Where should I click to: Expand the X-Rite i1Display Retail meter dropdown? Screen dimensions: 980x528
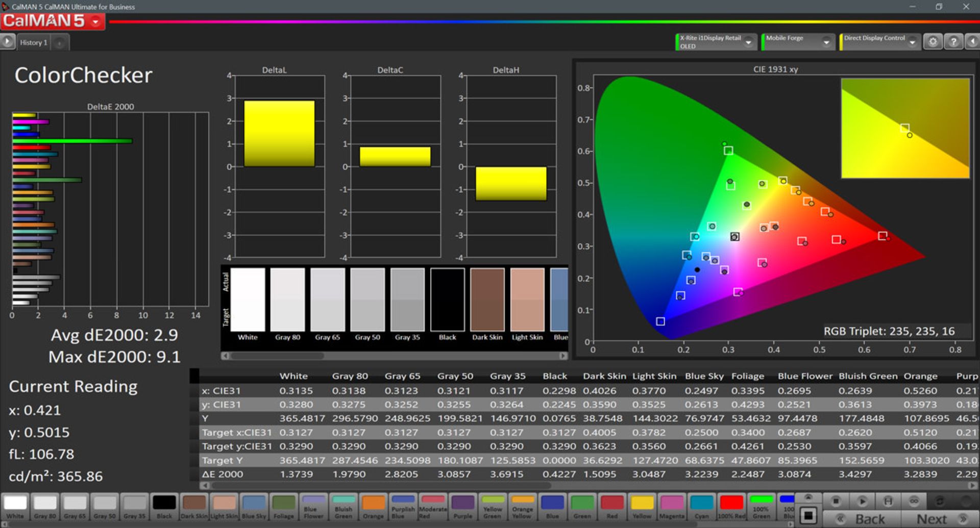(x=748, y=42)
